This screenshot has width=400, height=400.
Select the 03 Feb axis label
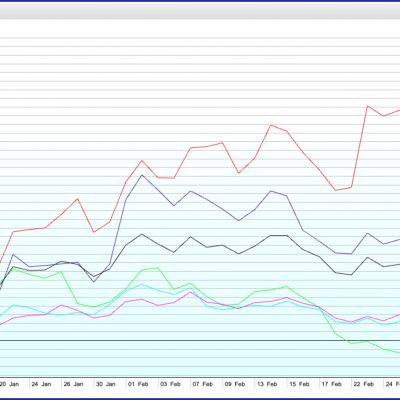170,384
